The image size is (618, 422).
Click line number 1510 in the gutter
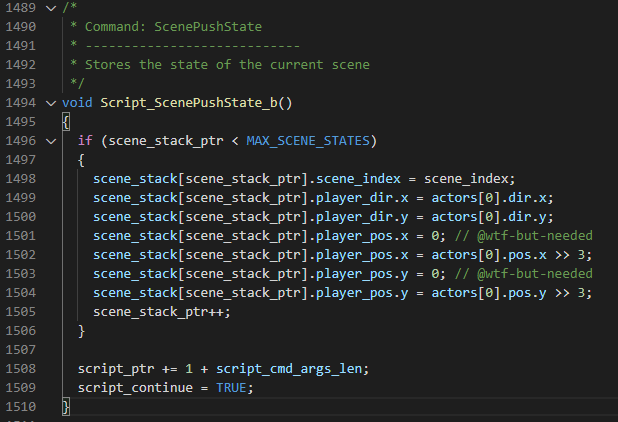pyautogui.click(x=21, y=407)
